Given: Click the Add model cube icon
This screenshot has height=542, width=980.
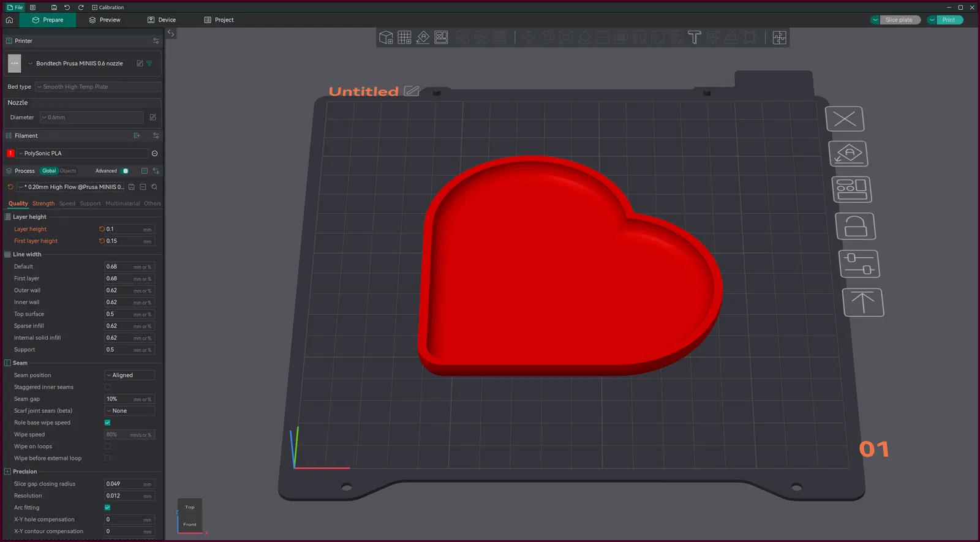Looking at the screenshot, I should [x=386, y=38].
